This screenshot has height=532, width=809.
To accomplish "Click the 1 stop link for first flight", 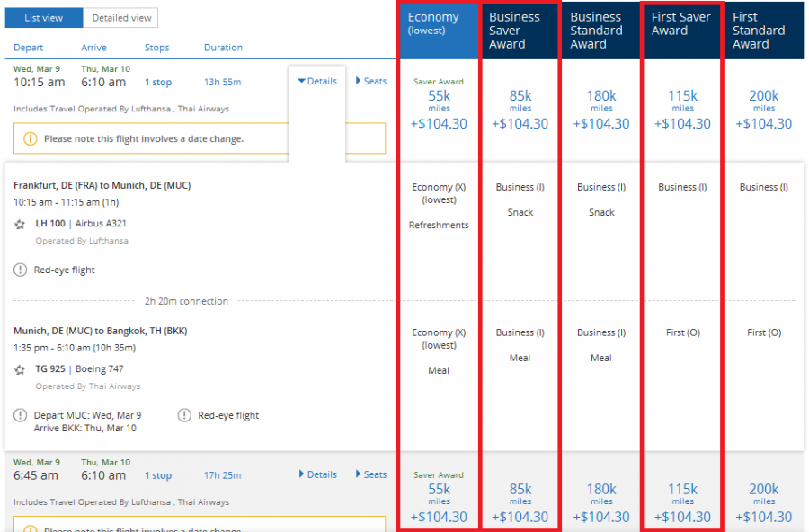I will point(158,83).
